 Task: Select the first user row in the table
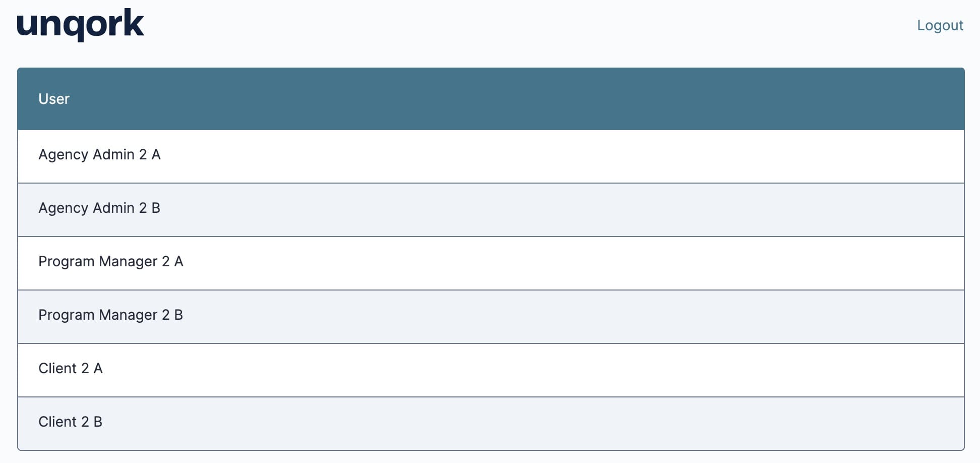[491, 156]
